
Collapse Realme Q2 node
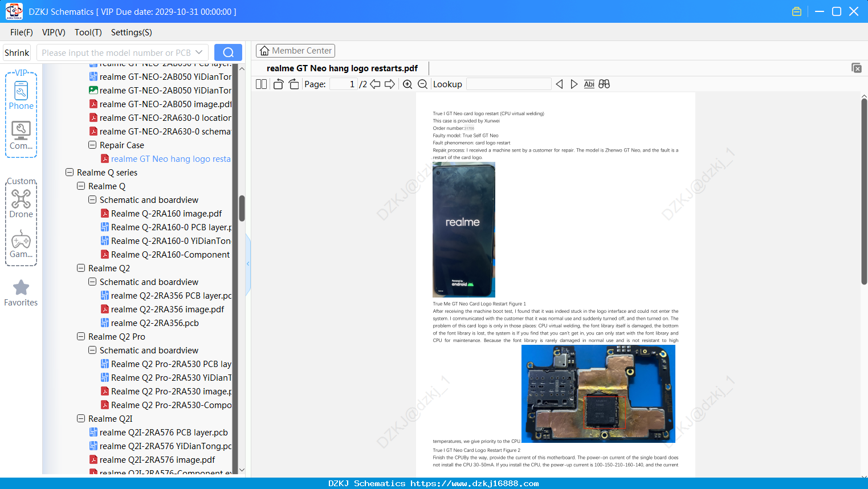(81, 268)
